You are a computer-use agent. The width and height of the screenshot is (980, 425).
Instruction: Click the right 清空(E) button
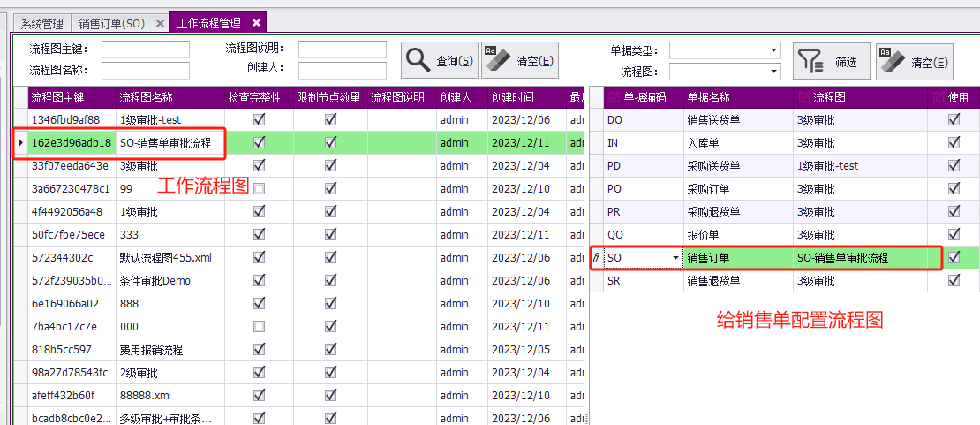915,61
